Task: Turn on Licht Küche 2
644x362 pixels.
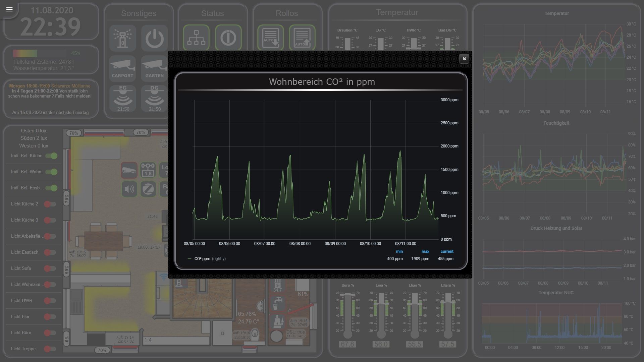Action: 50,204
